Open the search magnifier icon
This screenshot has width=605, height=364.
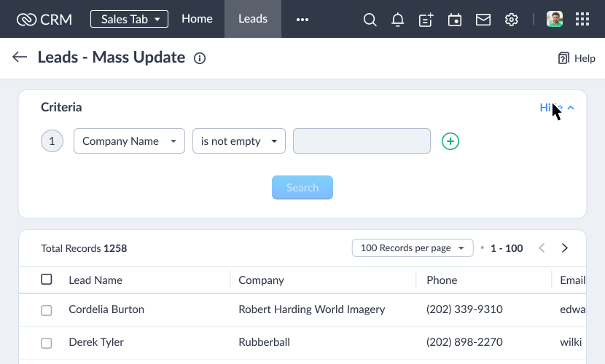point(370,19)
